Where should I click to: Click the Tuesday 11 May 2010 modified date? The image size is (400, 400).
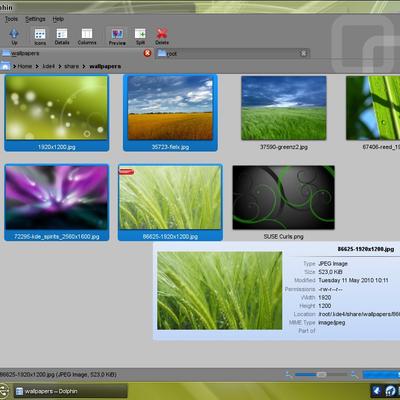click(x=353, y=280)
